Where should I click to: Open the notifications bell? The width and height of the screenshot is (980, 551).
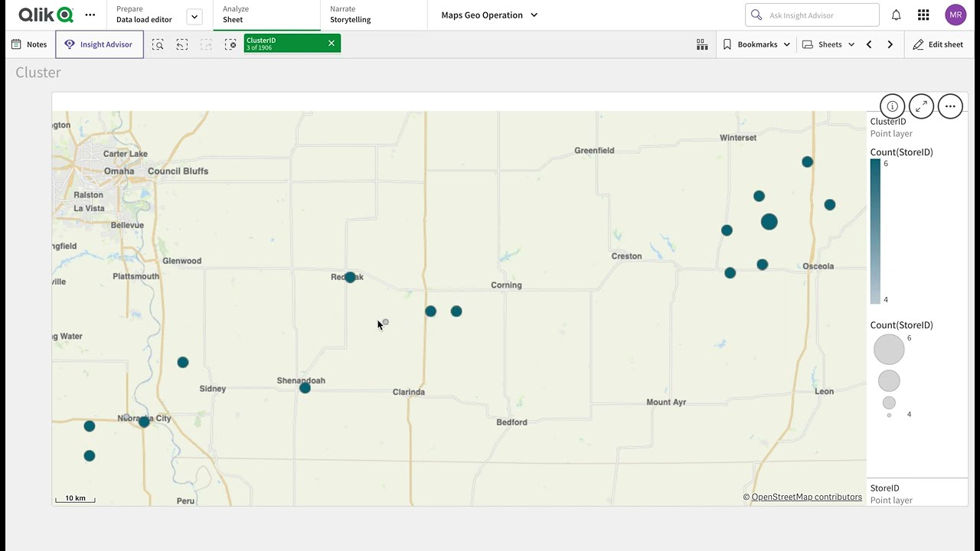(x=897, y=15)
